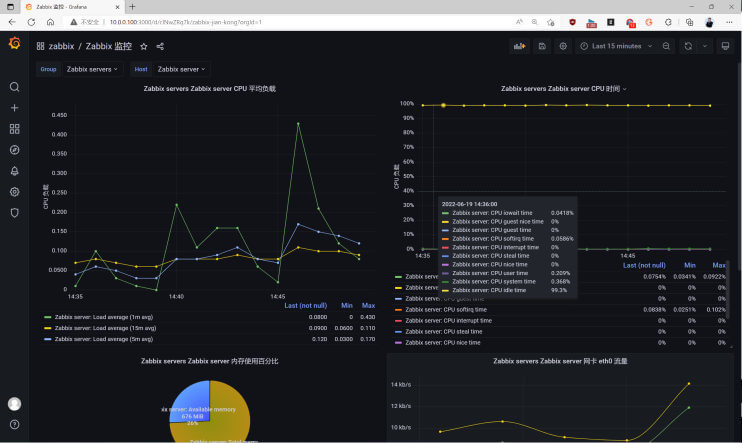Click the Zabbix 监控 dashboard title
The width and height of the screenshot is (742, 443).
(109, 46)
